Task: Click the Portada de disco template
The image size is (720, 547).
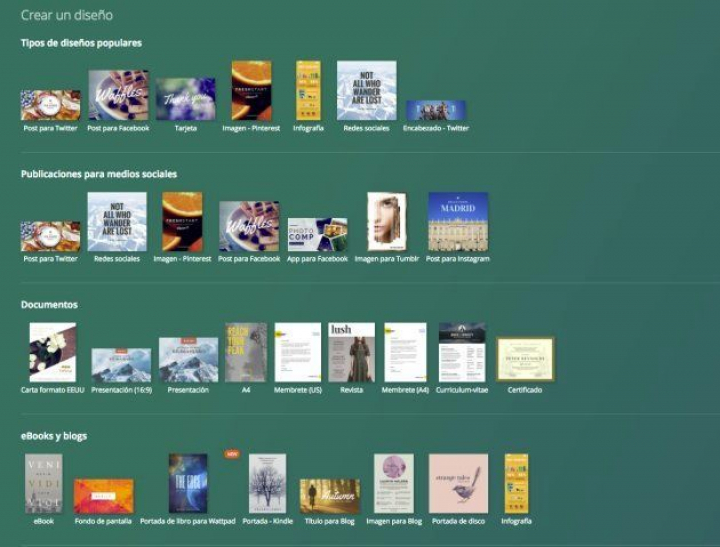Action: 458,484
